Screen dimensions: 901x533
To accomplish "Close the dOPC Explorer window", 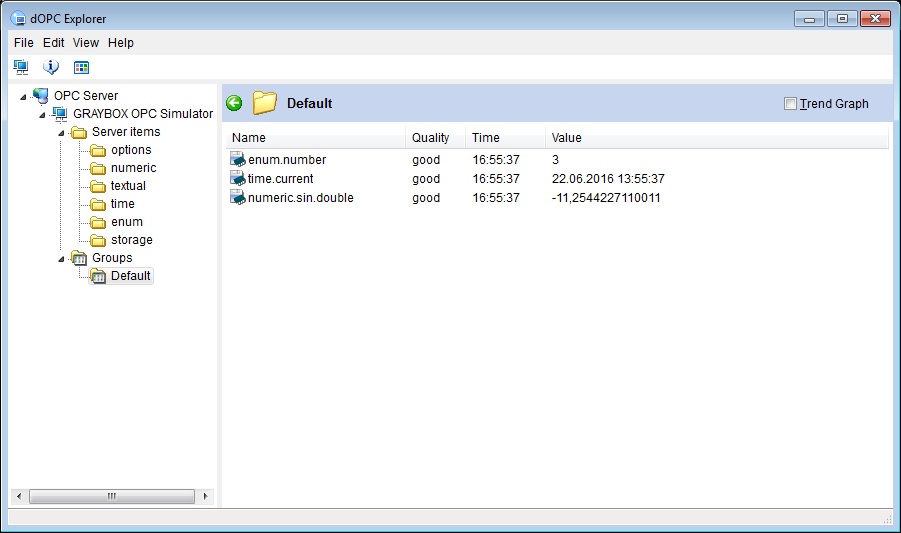I will [x=875, y=19].
